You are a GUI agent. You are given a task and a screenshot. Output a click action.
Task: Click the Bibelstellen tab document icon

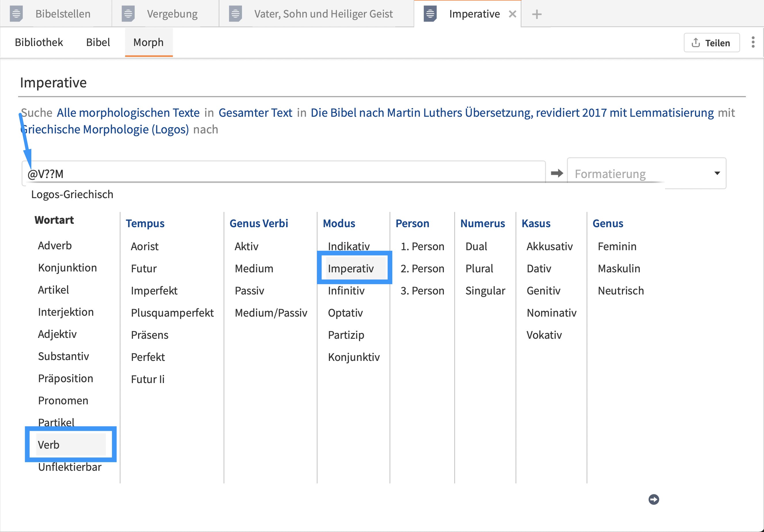point(16,14)
